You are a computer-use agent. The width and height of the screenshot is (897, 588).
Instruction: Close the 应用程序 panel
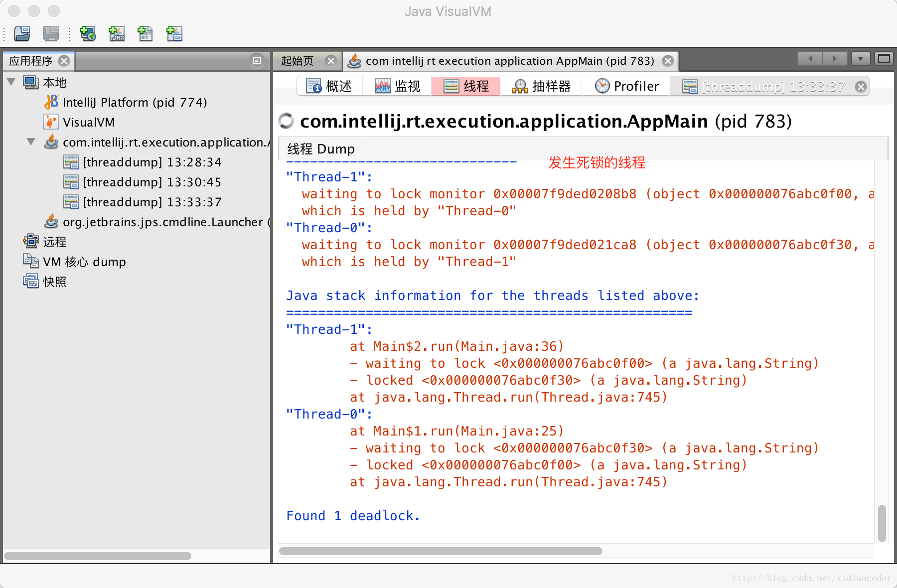tap(64, 60)
